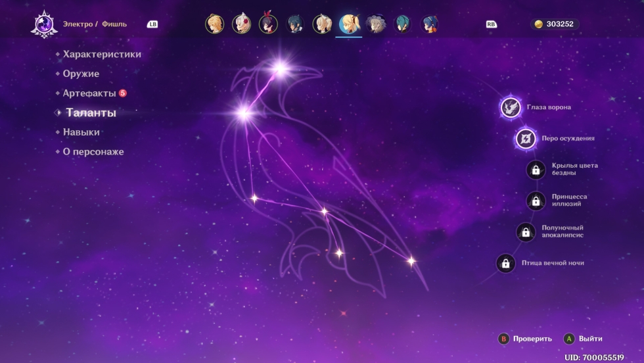Open the Перо осуждения constellation node
The image size is (644, 363).
coord(526,139)
